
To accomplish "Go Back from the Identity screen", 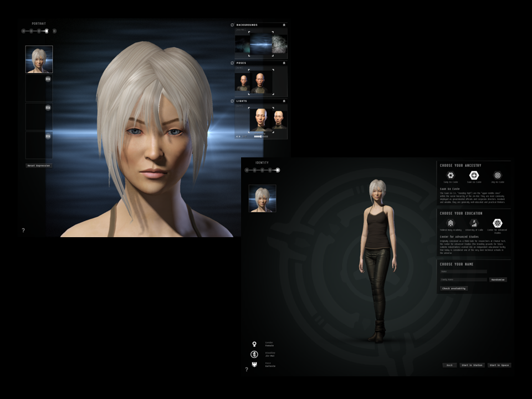I will tap(449, 365).
